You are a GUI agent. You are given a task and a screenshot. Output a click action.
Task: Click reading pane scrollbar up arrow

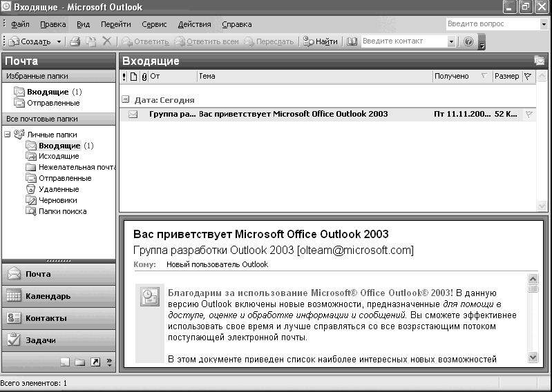click(533, 279)
